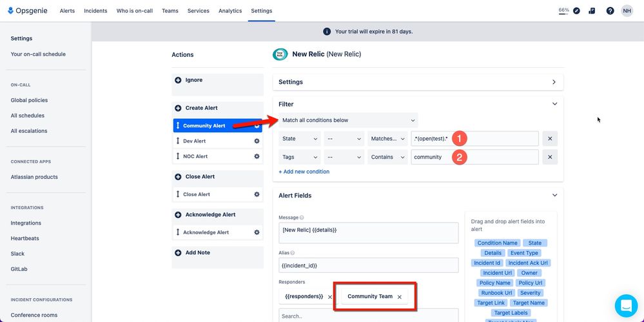Open the Analytics tab
The width and height of the screenshot is (644, 322).
pos(230,11)
